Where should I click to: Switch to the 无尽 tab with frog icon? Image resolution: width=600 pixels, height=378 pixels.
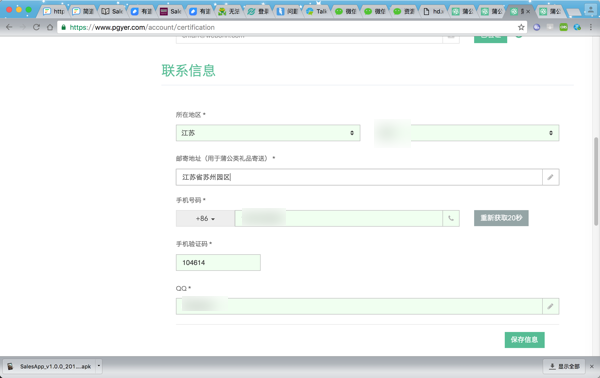[x=229, y=11]
